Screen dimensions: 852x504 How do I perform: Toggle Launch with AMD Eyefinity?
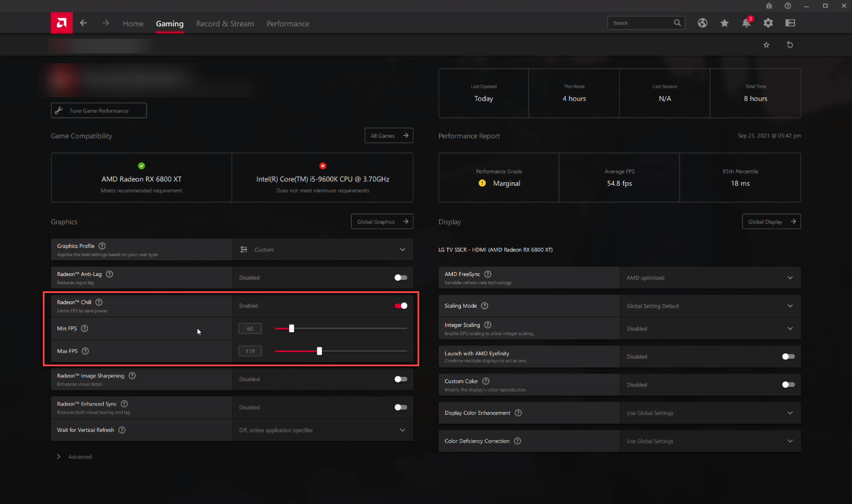(789, 356)
